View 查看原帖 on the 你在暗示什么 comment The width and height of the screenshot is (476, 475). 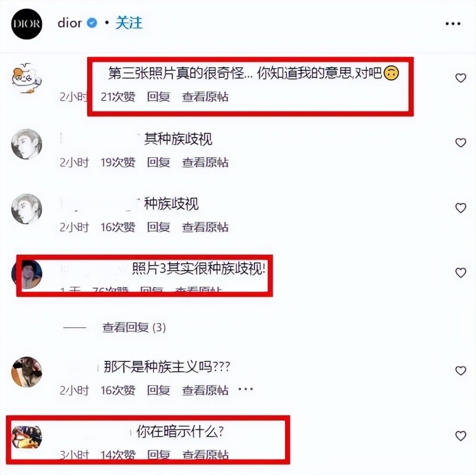coord(205,454)
